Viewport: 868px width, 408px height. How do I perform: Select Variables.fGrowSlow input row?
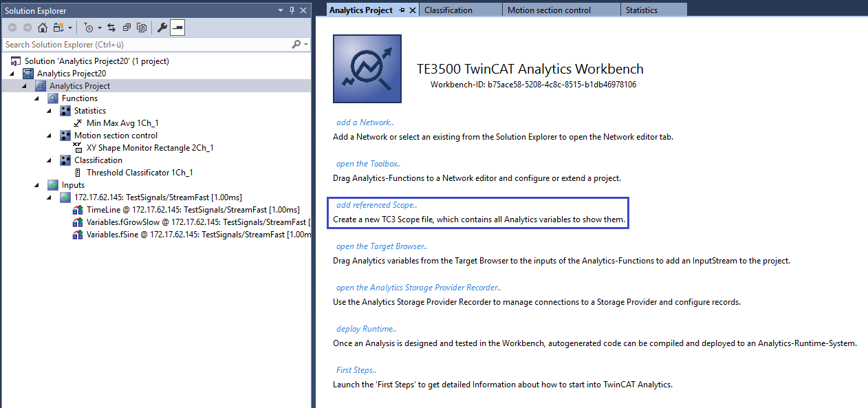198,222
